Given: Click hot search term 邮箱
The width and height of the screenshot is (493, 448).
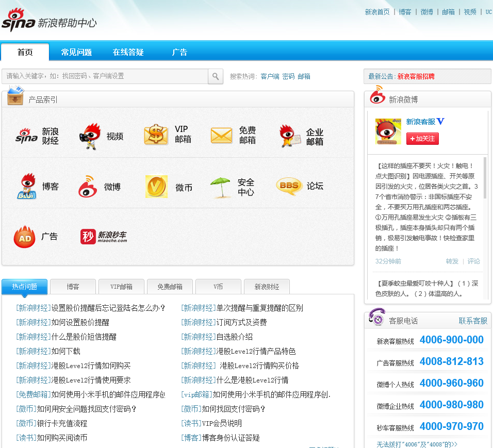Looking at the screenshot, I should [x=304, y=76].
